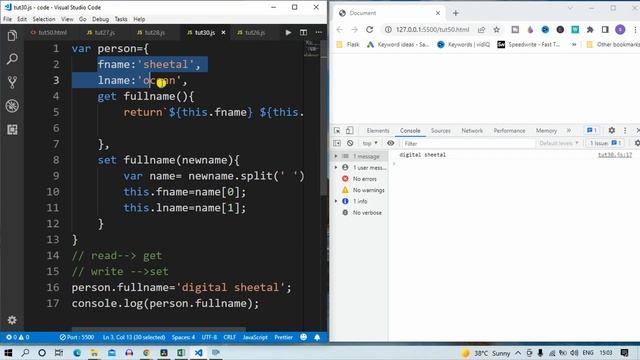Viewport: 640px width, 360px height.
Task: Open the DevTools kebab menu
Action: tap(625, 130)
